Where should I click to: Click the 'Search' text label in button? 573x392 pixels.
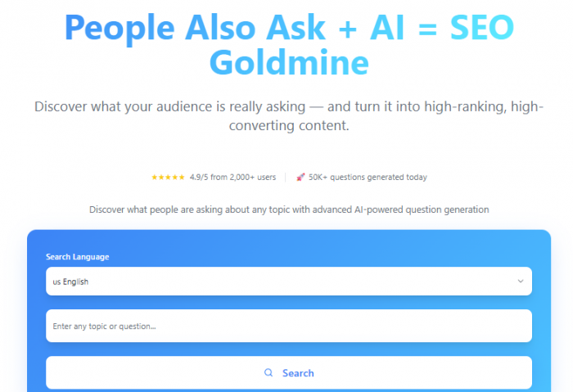298,373
